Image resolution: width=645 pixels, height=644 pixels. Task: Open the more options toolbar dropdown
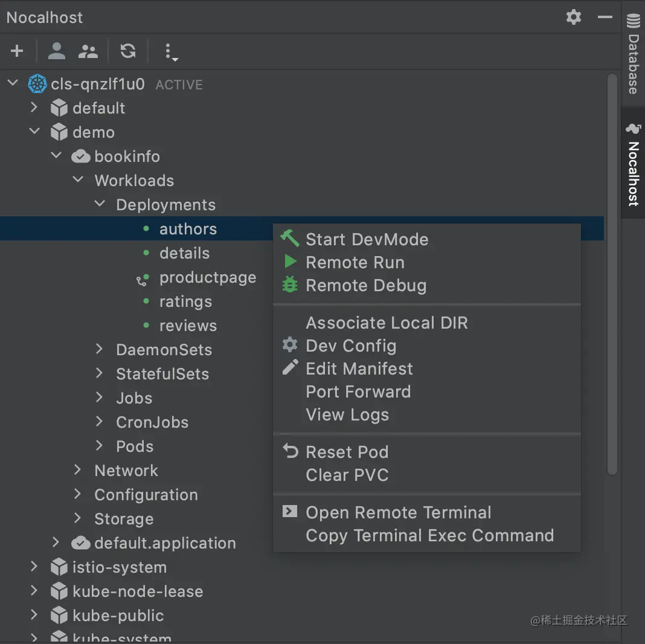pyautogui.click(x=171, y=53)
